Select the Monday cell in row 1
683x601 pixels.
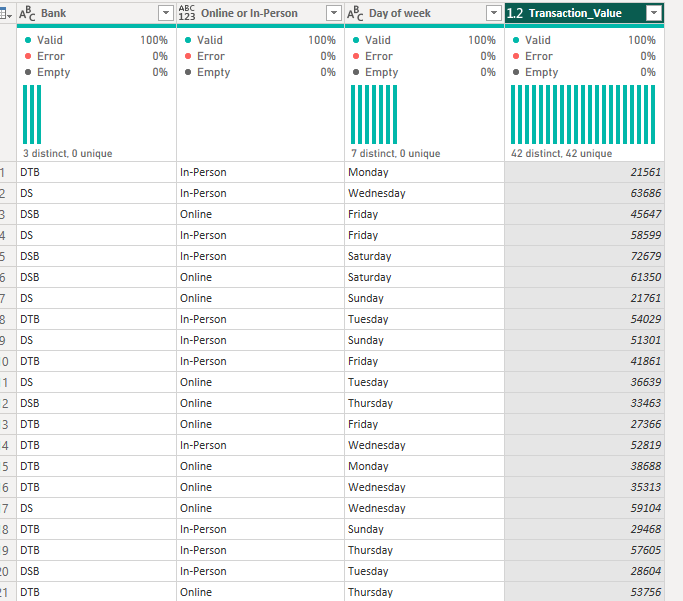pos(424,172)
